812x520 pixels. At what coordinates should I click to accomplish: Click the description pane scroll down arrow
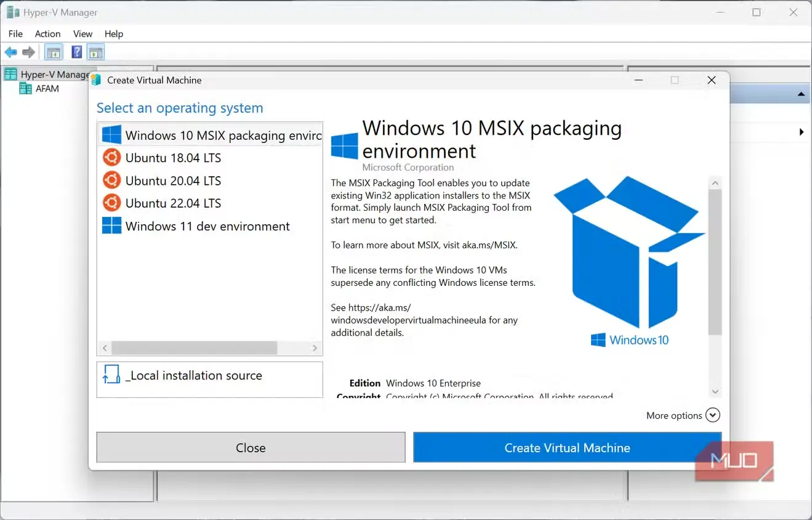pyautogui.click(x=715, y=391)
